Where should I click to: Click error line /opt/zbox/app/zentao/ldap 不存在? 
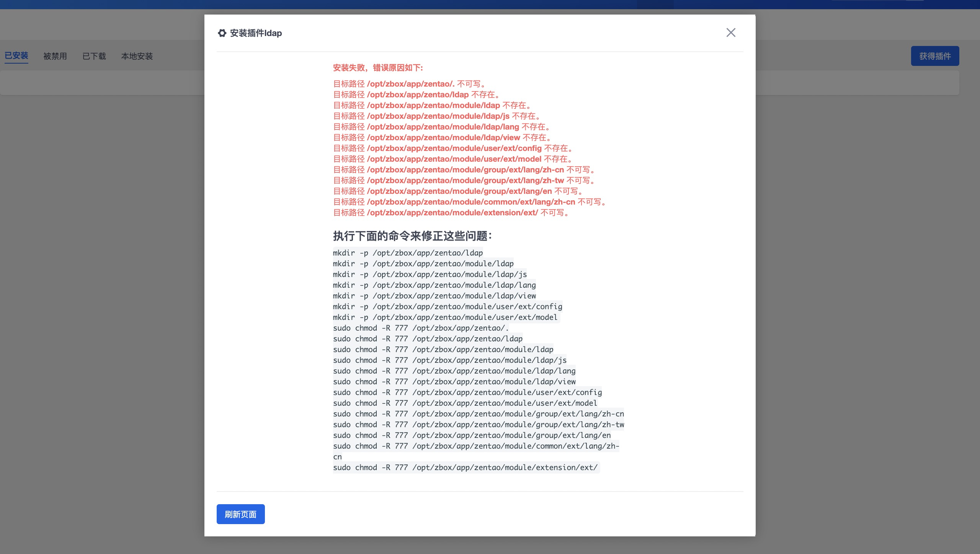pos(417,95)
